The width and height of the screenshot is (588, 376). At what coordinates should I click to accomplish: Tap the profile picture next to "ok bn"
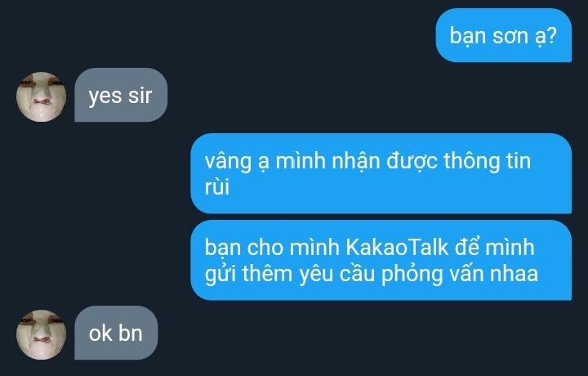42,335
